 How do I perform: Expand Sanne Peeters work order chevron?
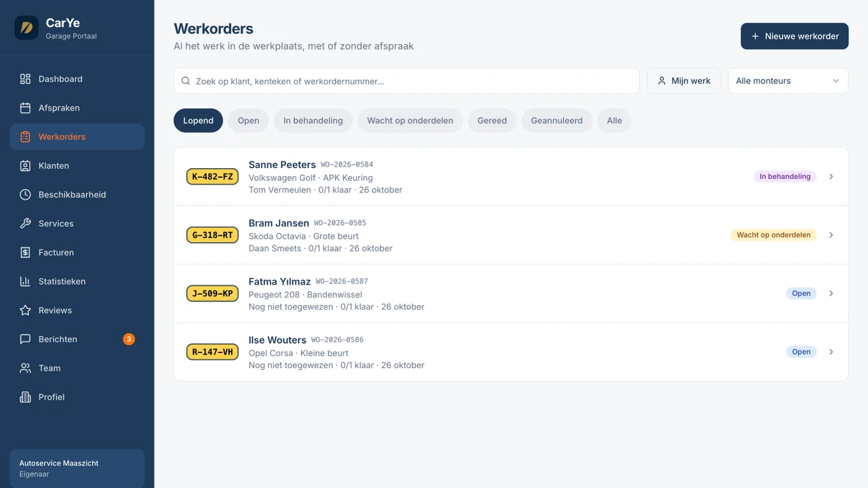point(831,176)
